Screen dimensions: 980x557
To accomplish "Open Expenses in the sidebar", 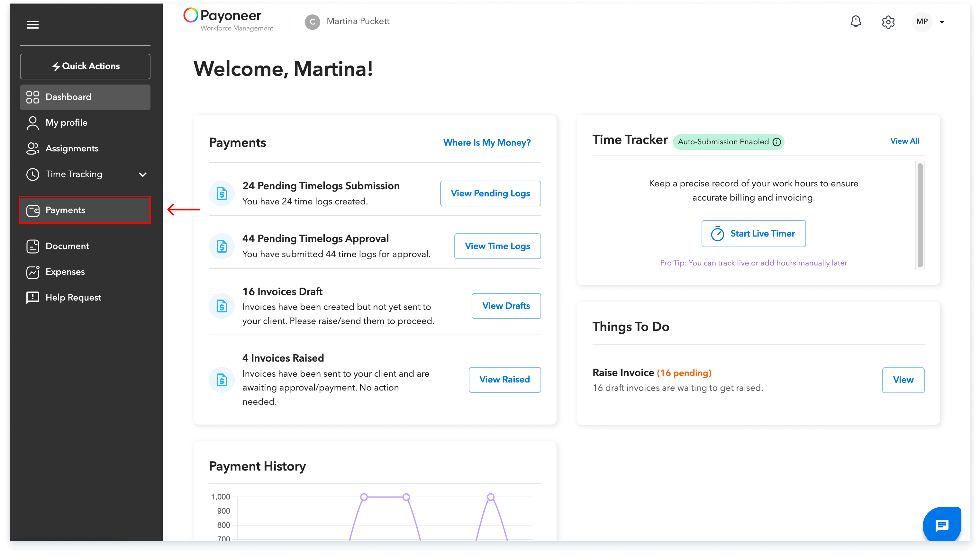I will click(65, 272).
